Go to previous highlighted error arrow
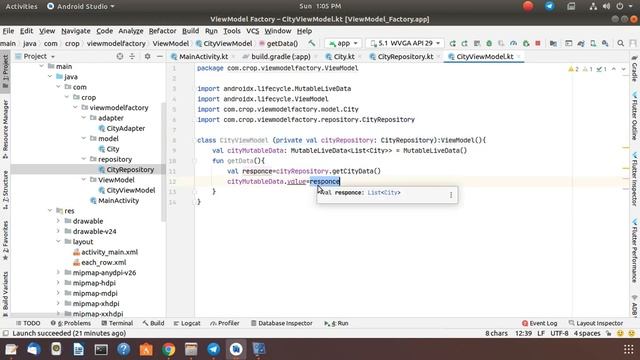Screen dimensions: 640x360 point(614,69)
